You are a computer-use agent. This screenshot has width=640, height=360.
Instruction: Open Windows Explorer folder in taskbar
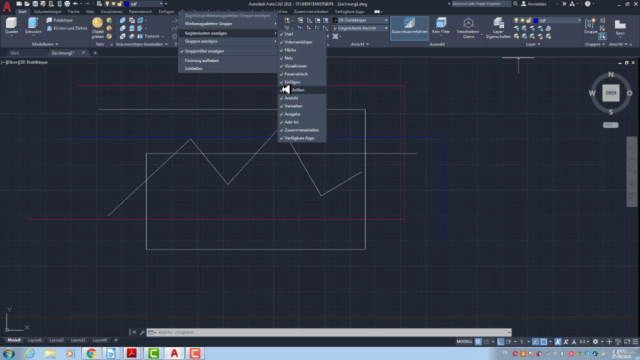pyautogui.click(x=50, y=353)
